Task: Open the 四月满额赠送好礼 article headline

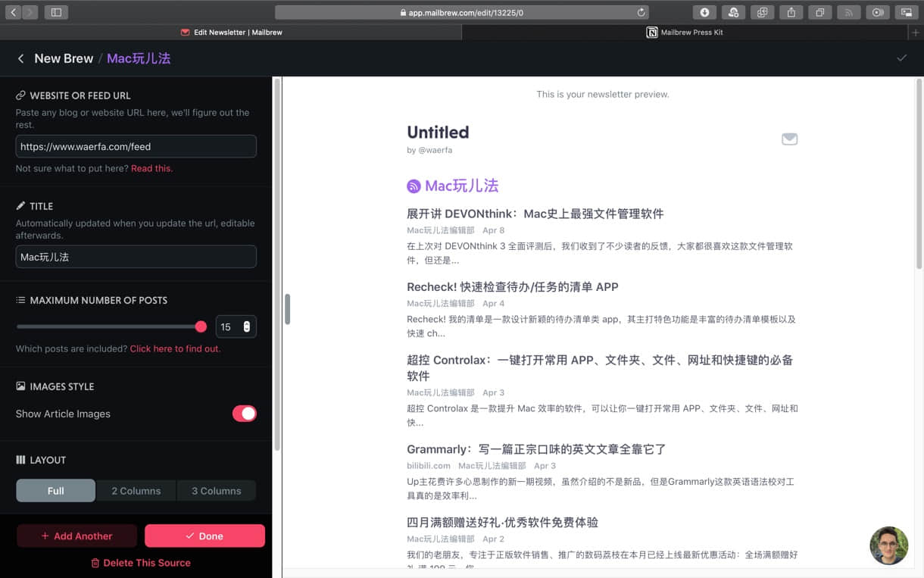Action: [502, 522]
